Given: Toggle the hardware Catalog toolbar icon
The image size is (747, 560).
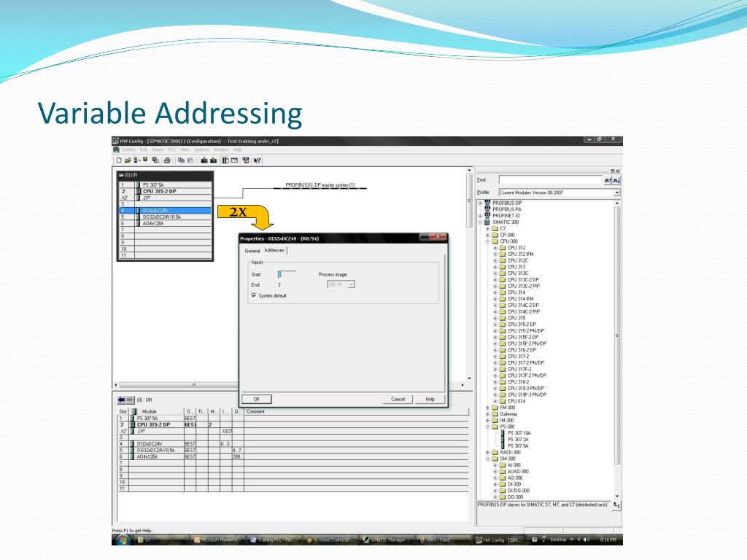Looking at the screenshot, I should [225, 160].
